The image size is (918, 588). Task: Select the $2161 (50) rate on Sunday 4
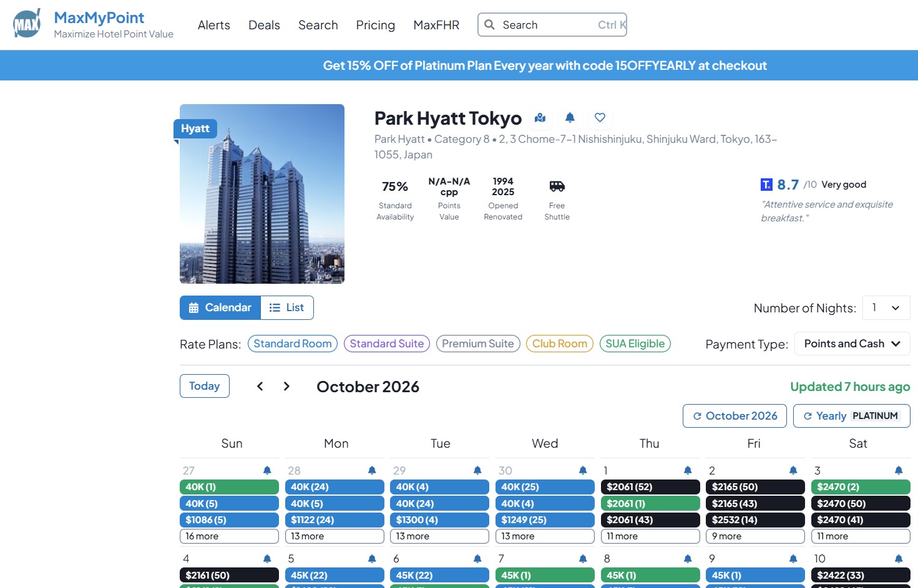tap(229, 576)
